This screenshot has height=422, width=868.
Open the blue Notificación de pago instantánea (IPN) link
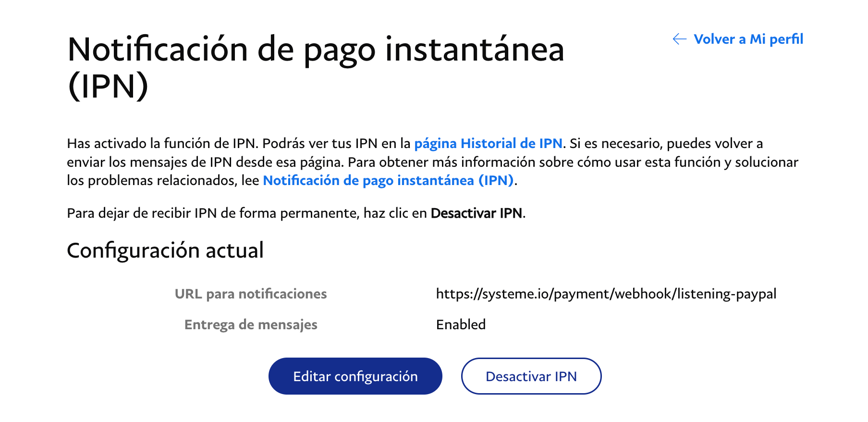click(x=388, y=180)
